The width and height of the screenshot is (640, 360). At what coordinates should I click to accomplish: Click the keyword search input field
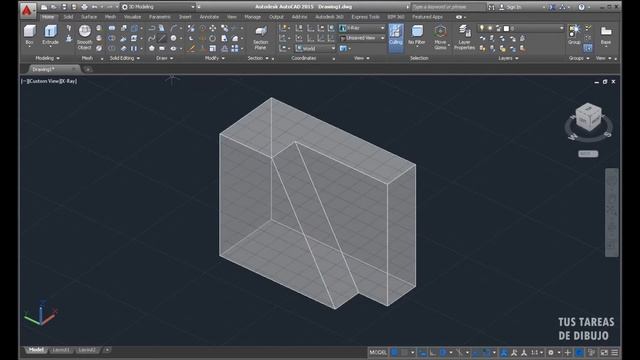448,7
